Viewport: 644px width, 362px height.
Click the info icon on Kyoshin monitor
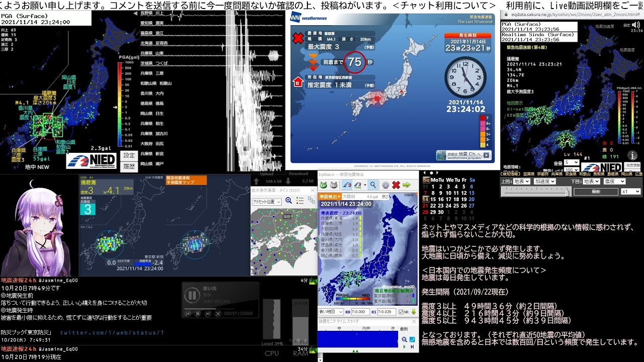632,155
